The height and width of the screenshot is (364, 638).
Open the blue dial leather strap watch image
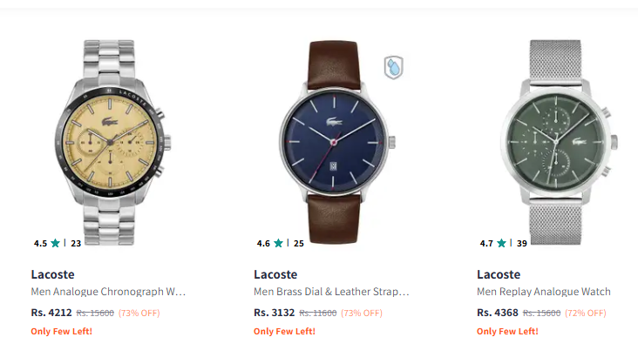coord(336,142)
